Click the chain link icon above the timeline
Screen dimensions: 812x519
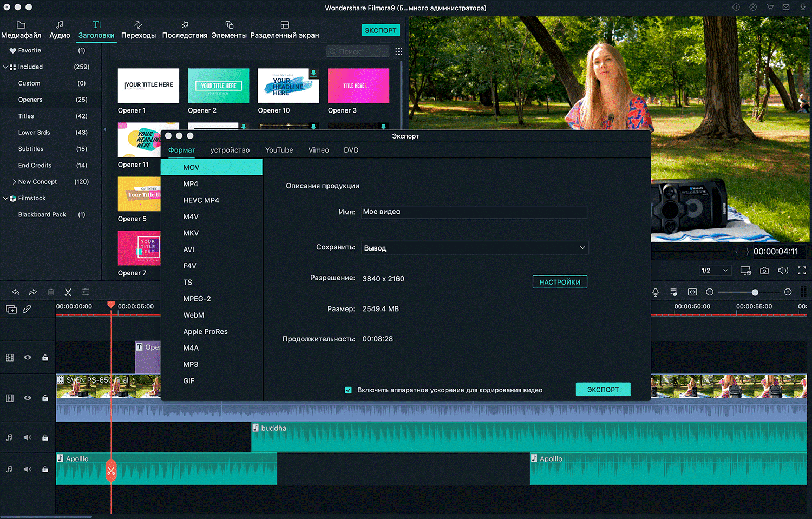pyautogui.click(x=27, y=308)
